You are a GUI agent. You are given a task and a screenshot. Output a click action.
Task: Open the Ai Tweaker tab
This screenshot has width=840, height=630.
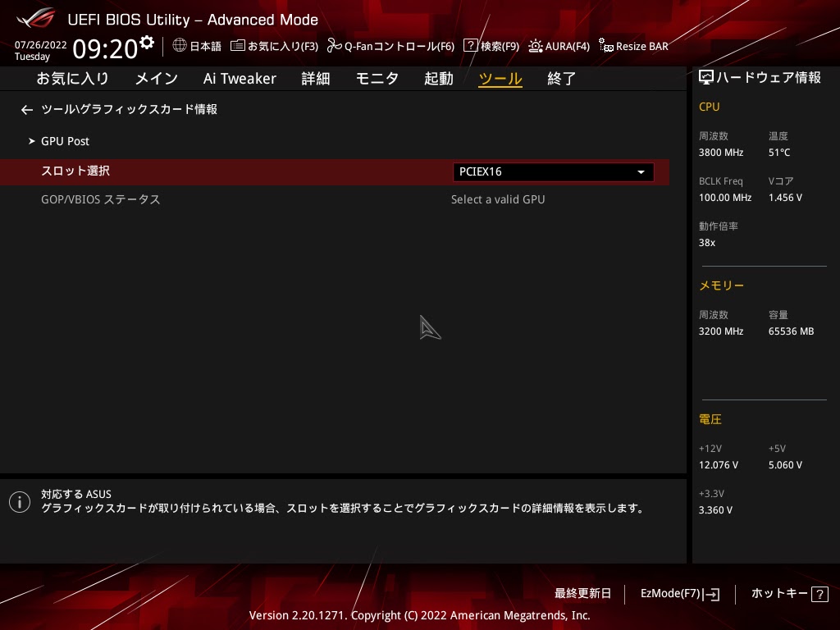click(240, 79)
